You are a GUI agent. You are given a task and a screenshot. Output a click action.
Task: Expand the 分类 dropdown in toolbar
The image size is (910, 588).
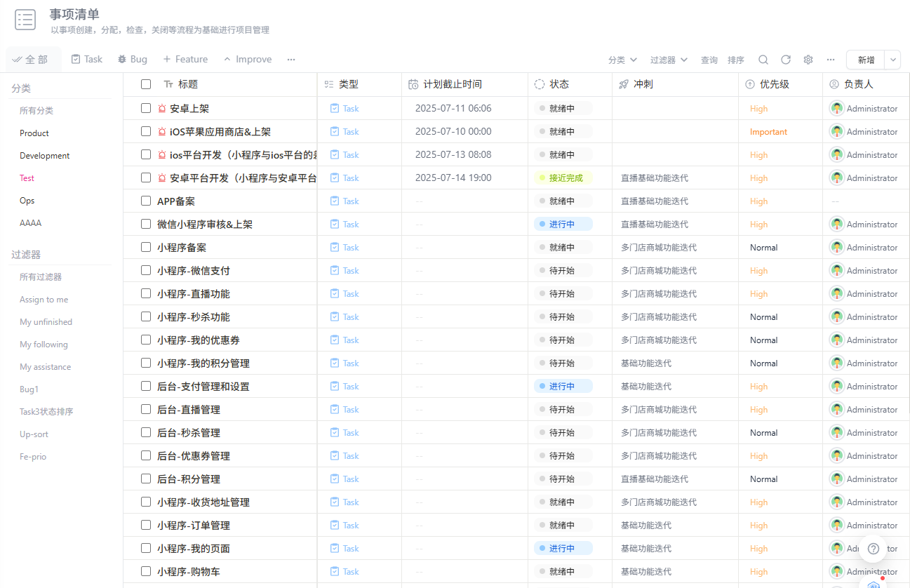[623, 60]
